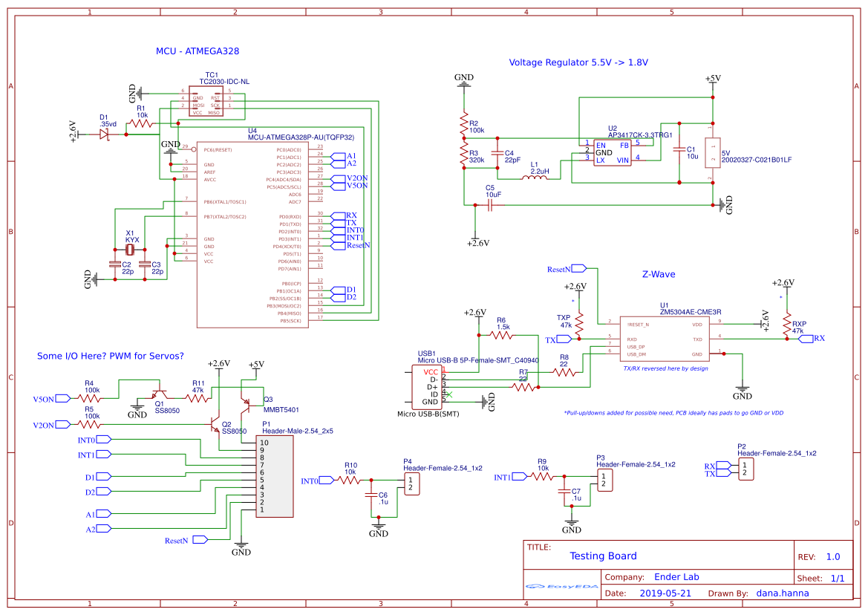Image resolution: width=868 pixels, height=615 pixels.
Task: Click the EasyEDA logo in the title block
Action: point(561,586)
